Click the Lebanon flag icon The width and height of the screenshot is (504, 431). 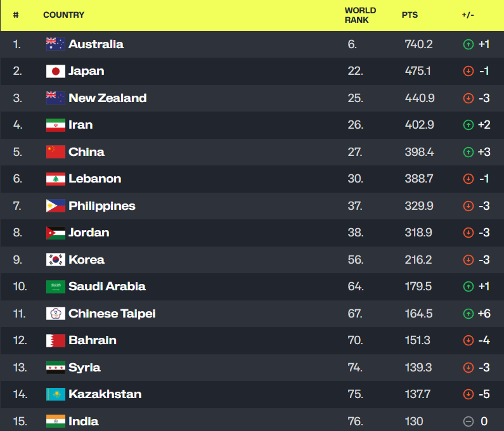tap(56, 179)
